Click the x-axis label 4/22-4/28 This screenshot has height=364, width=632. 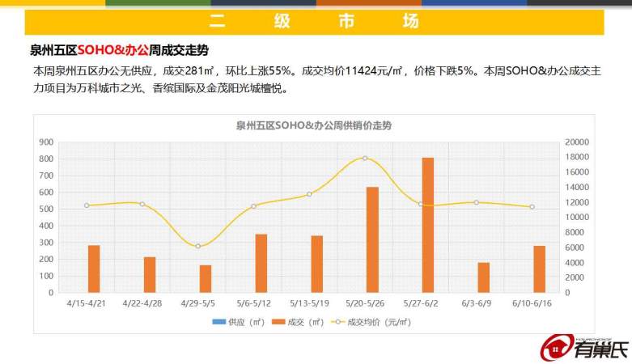pos(142,303)
